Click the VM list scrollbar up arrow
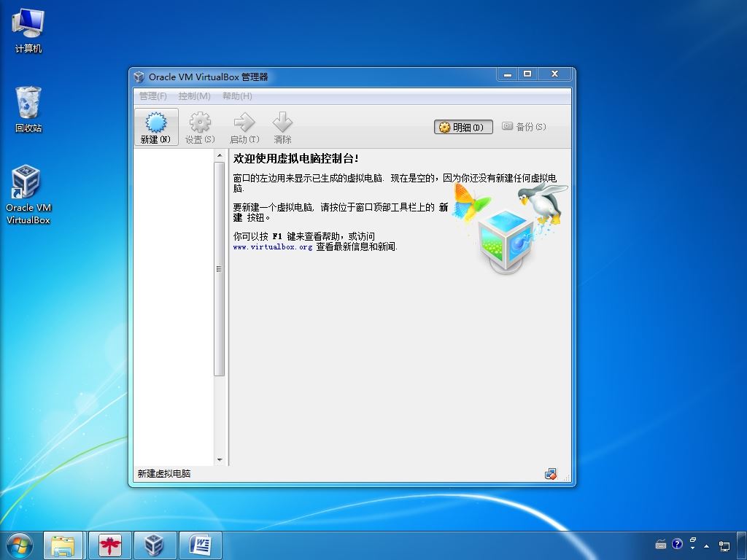The image size is (747, 560). coord(219,155)
